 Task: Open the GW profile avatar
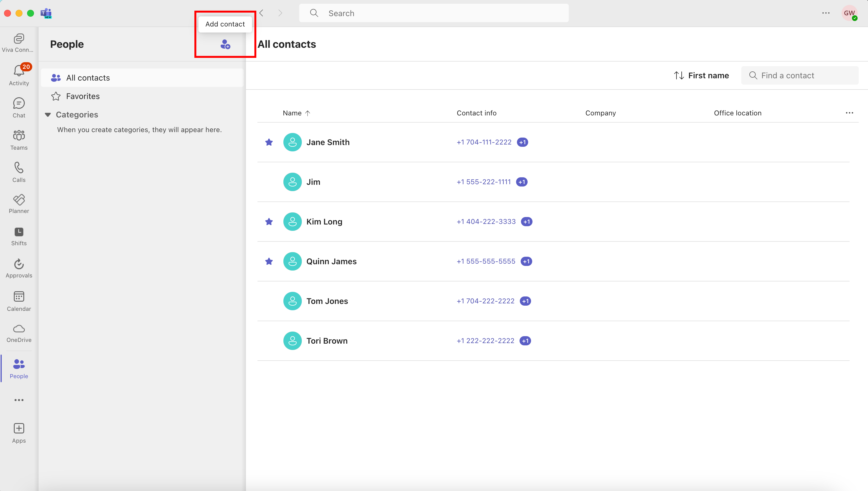pos(849,13)
